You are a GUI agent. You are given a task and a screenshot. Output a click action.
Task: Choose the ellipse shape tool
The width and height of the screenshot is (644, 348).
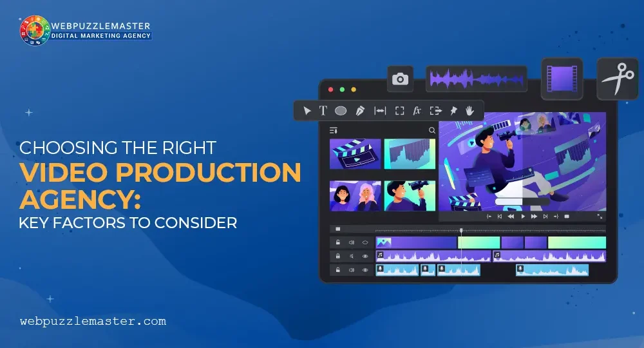click(x=341, y=111)
